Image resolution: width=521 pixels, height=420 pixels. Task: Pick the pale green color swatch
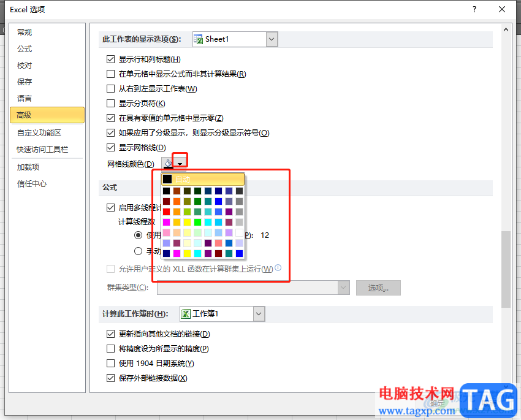(198, 232)
